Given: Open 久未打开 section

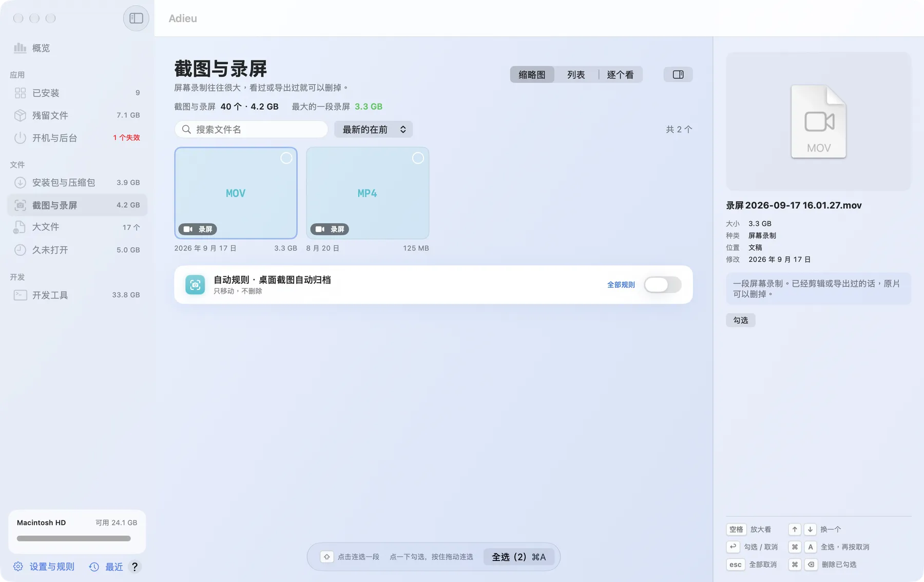Looking at the screenshot, I should [x=77, y=250].
